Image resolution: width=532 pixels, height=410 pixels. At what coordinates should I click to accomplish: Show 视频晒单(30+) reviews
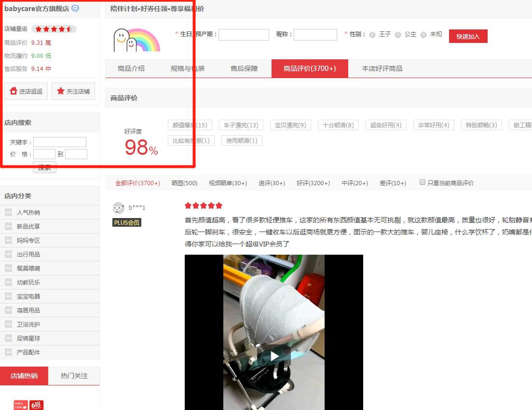228,183
